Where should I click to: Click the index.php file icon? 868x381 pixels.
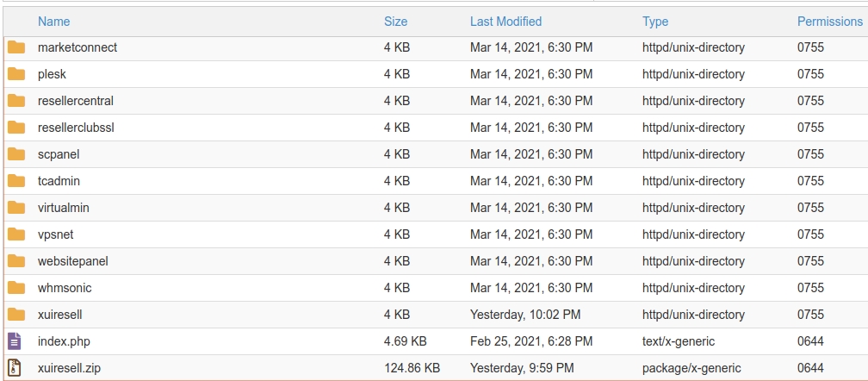[15, 341]
